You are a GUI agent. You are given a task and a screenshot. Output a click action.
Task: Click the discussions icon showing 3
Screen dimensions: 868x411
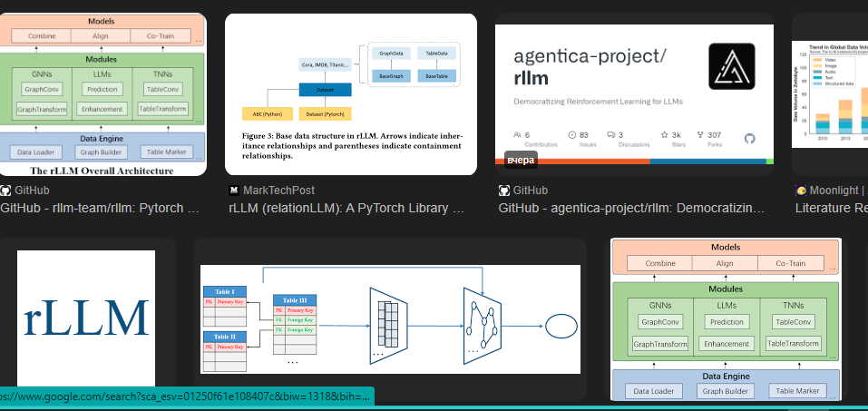click(611, 134)
